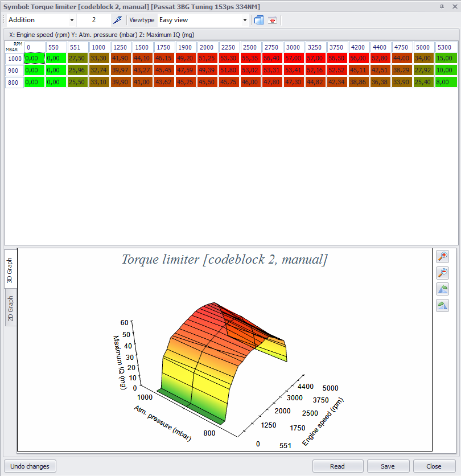Click cell with value 27,50

[78, 58]
